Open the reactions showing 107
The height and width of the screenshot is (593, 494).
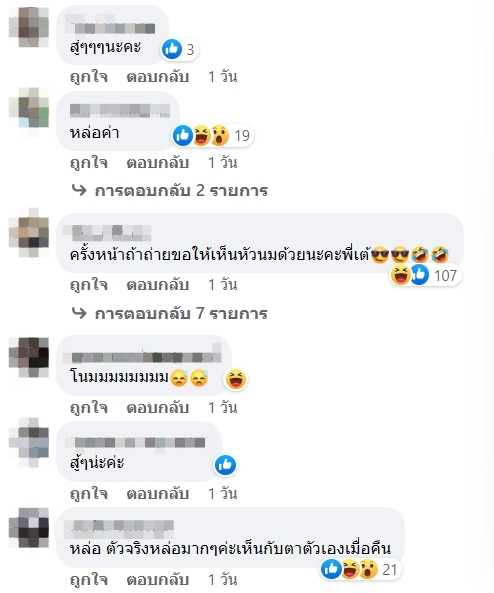point(425,275)
